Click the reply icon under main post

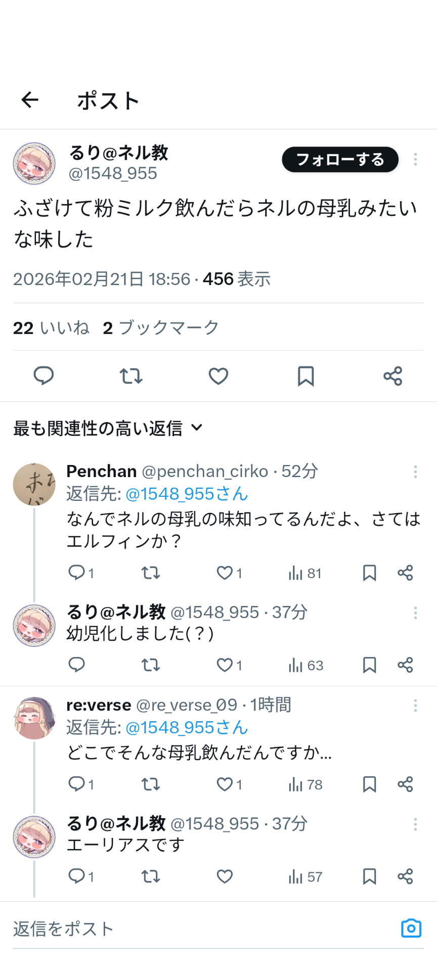[43, 376]
